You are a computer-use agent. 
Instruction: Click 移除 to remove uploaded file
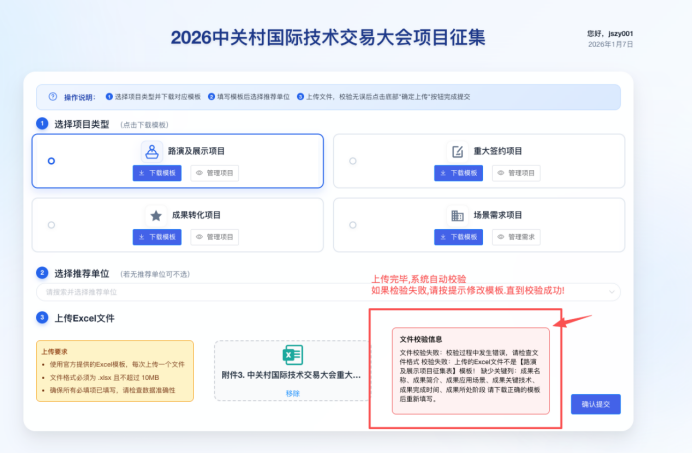pyautogui.click(x=292, y=393)
